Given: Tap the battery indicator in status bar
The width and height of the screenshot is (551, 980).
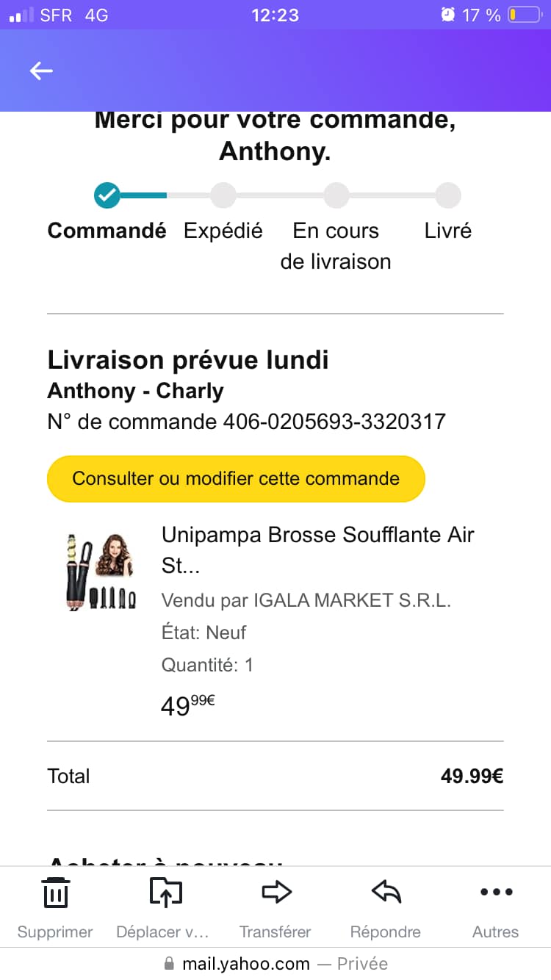Looking at the screenshot, I should [x=524, y=15].
